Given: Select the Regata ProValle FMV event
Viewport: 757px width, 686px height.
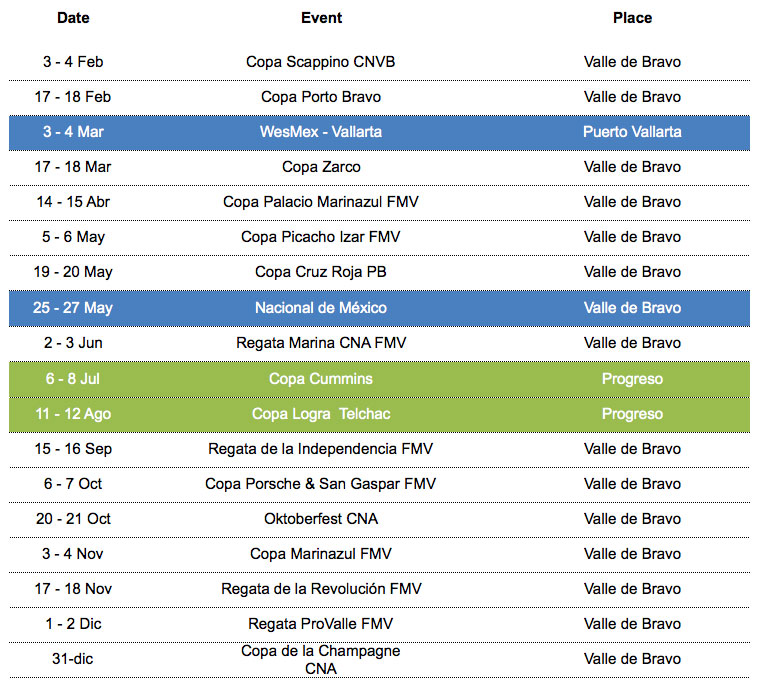Looking at the screenshot, I should pos(321,624).
